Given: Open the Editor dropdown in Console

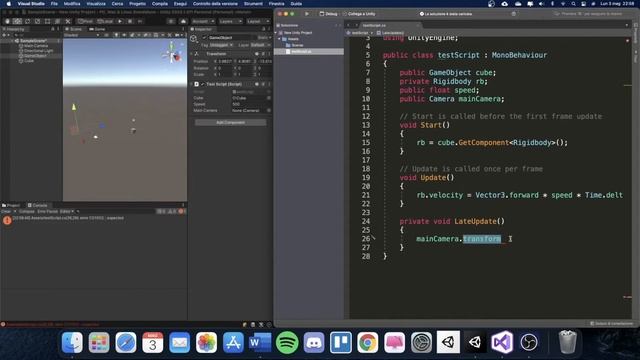Looking at the screenshot, I should pos(66,211).
